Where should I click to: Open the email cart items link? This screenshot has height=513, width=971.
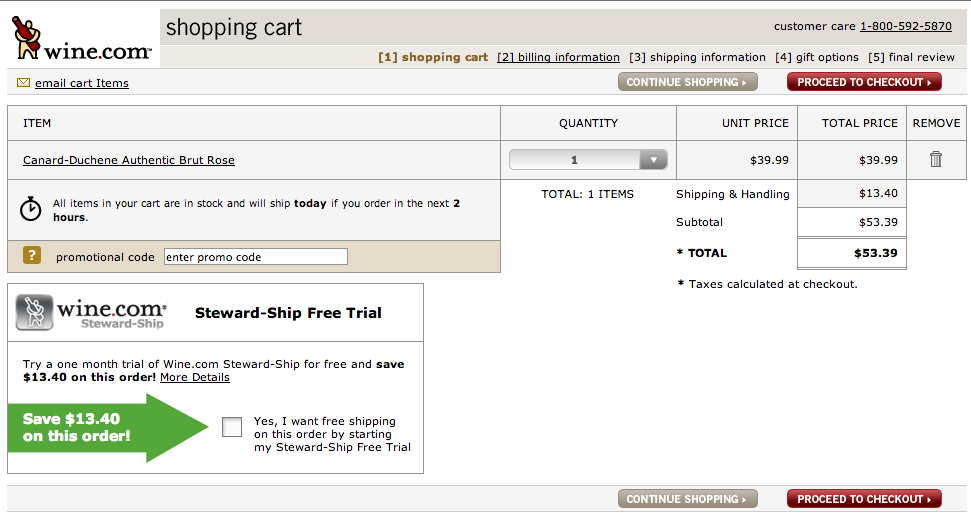click(82, 83)
